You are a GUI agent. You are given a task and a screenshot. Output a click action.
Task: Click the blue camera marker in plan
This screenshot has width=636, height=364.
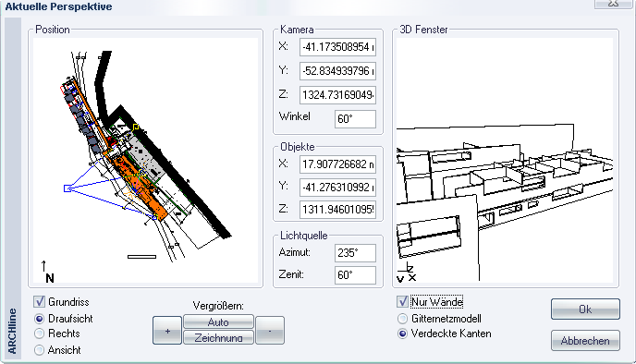point(67,188)
